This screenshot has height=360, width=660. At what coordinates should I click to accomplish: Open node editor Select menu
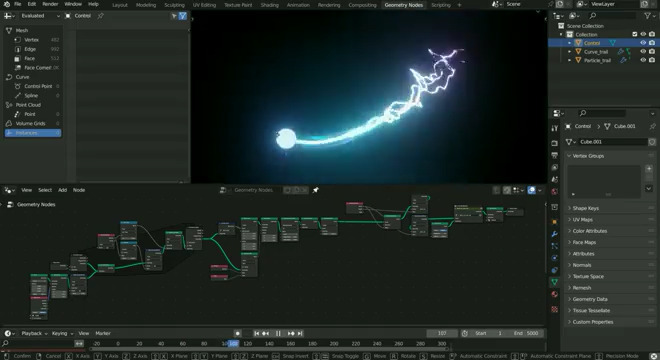click(x=45, y=190)
